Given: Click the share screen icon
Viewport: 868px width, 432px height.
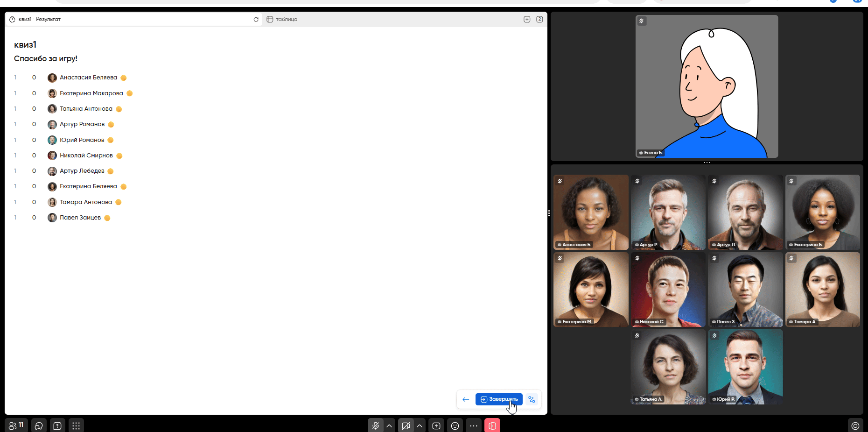Looking at the screenshot, I should point(436,425).
